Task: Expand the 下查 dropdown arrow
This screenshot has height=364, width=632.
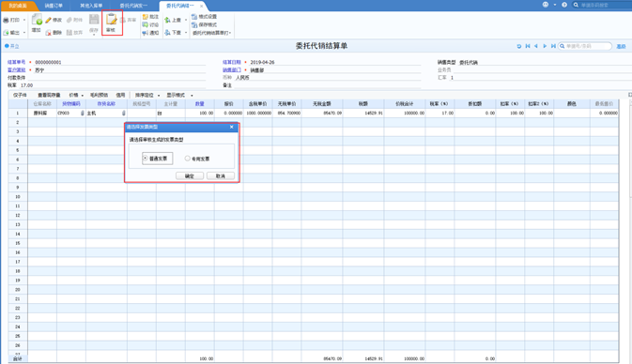Action: pyautogui.click(x=186, y=33)
